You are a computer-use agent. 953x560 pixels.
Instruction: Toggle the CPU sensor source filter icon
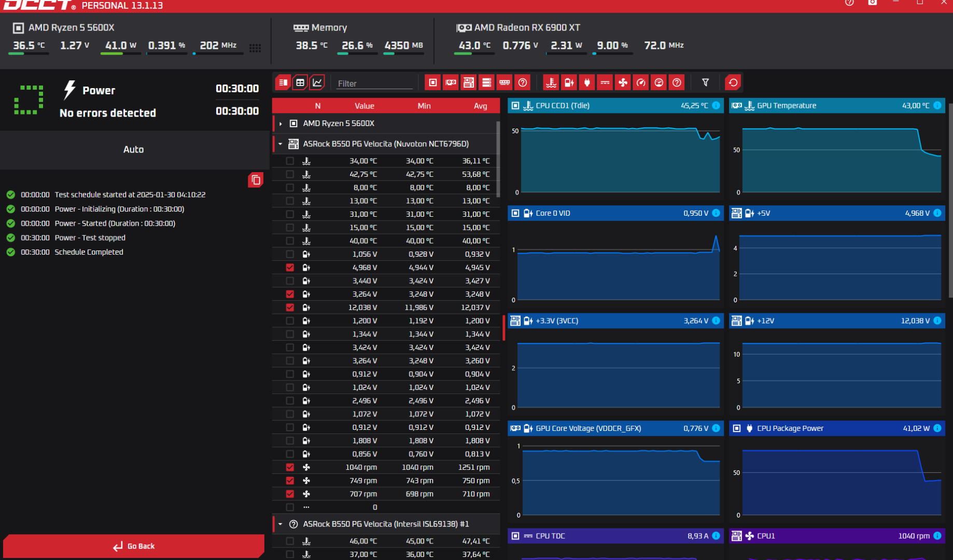(433, 82)
